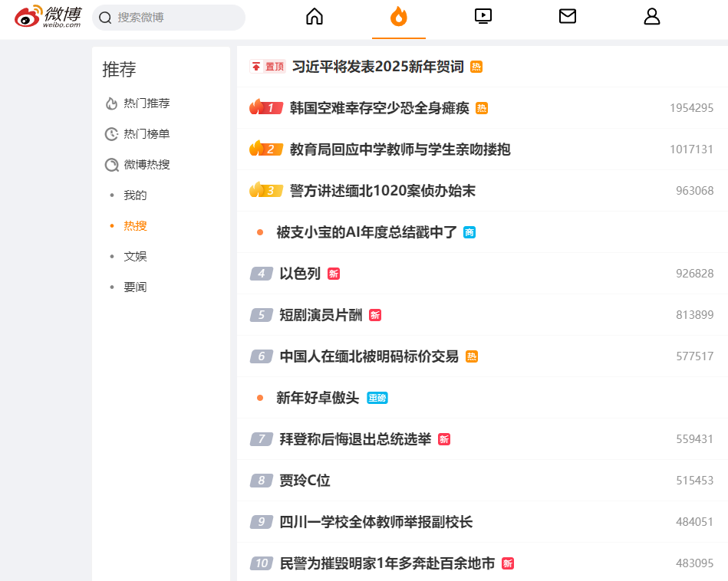This screenshot has height=581, width=728.
Task: Focus the 搜索微博 search field
Action: (169, 18)
